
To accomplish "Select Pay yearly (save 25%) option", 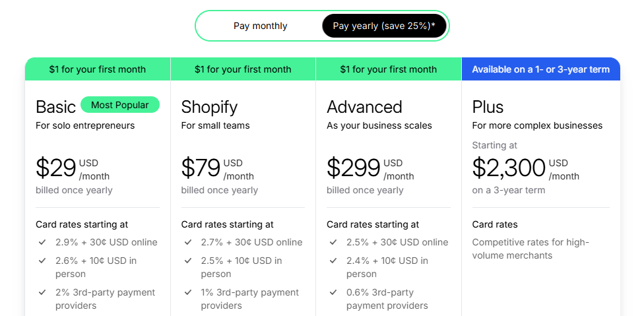I will click(384, 26).
